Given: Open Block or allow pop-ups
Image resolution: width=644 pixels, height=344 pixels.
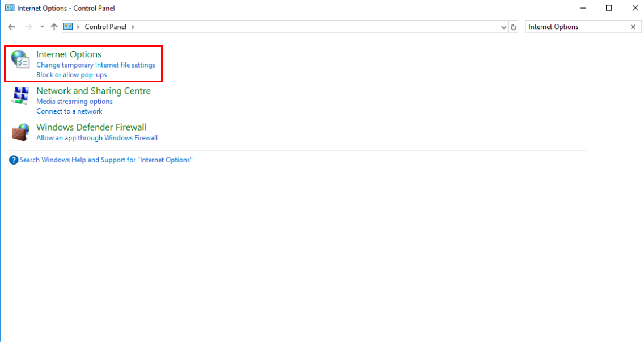Looking at the screenshot, I should coord(71,75).
